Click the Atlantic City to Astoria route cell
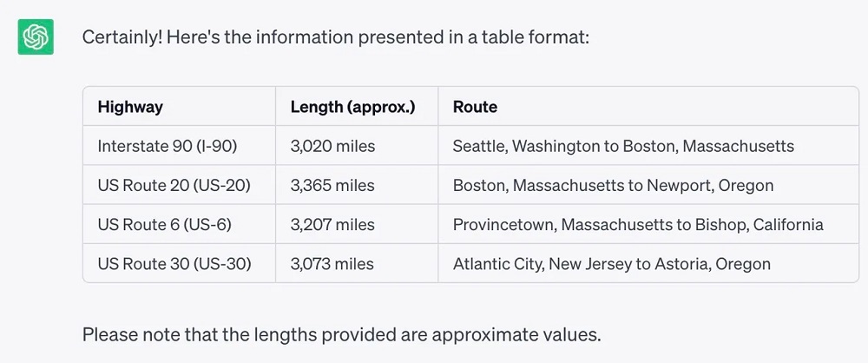The height and width of the screenshot is (363, 868). [612, 263]
